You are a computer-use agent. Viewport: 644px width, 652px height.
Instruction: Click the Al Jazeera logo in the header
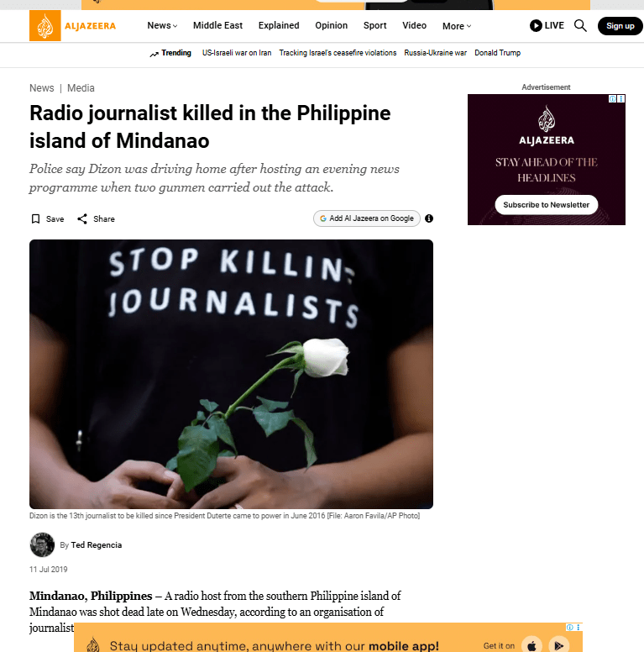click(73, 26)
